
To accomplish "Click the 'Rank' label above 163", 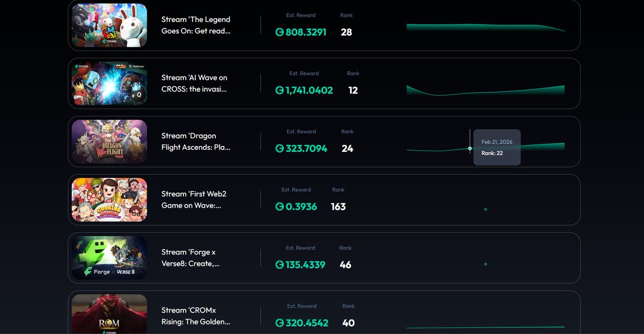I will click(339, 190).
